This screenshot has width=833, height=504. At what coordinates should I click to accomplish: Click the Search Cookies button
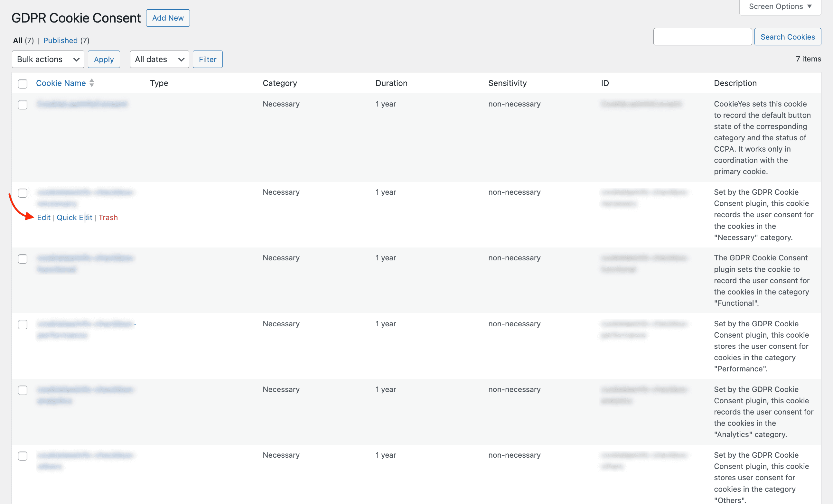click(x=788, y=36)
